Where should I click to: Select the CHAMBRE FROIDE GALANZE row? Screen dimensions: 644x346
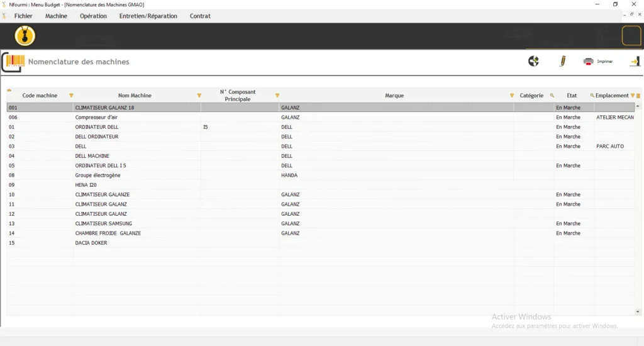pos(321,233)
